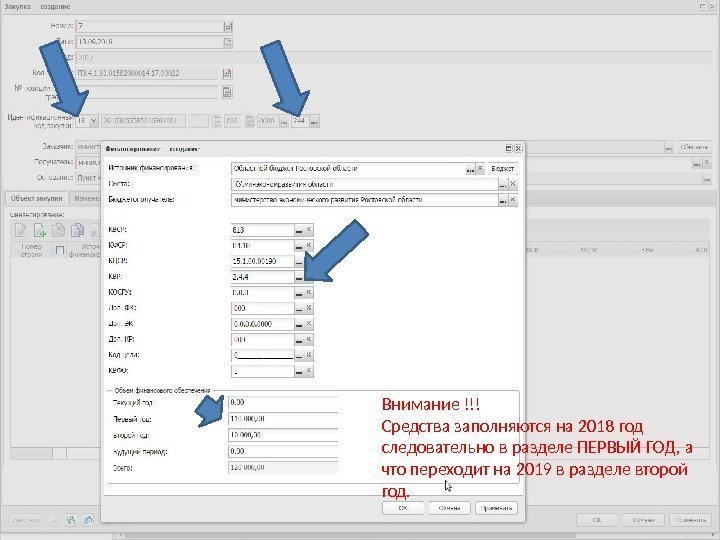Screen dimensions: 720x540
Task: Open the Источник финансирования lookup ellipsis button
Action: tap(470, 169)
